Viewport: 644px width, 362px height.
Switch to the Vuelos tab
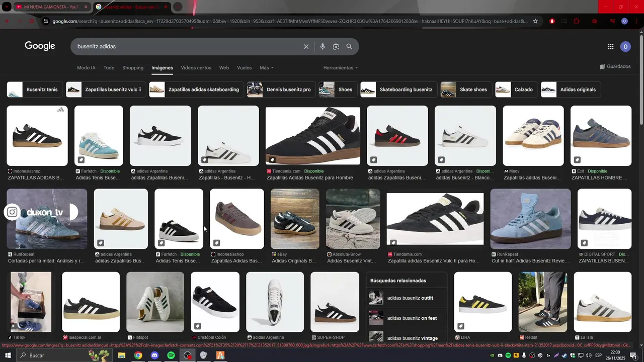pyautogui.click(x=244, y=68)
